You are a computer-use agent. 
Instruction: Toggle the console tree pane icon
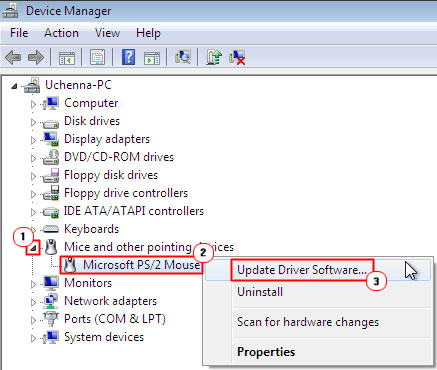67,58
